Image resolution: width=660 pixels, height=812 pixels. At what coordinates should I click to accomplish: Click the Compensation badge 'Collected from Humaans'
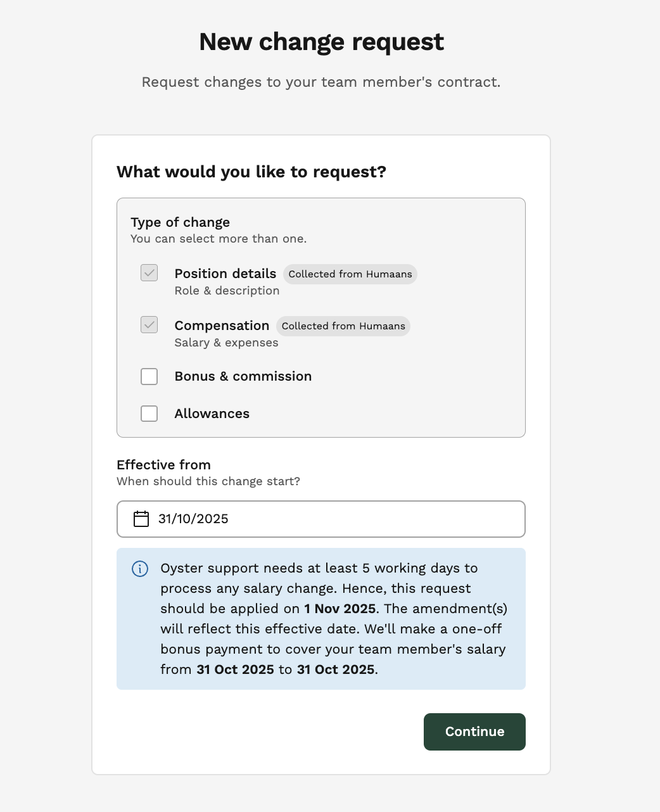point(343,326)
